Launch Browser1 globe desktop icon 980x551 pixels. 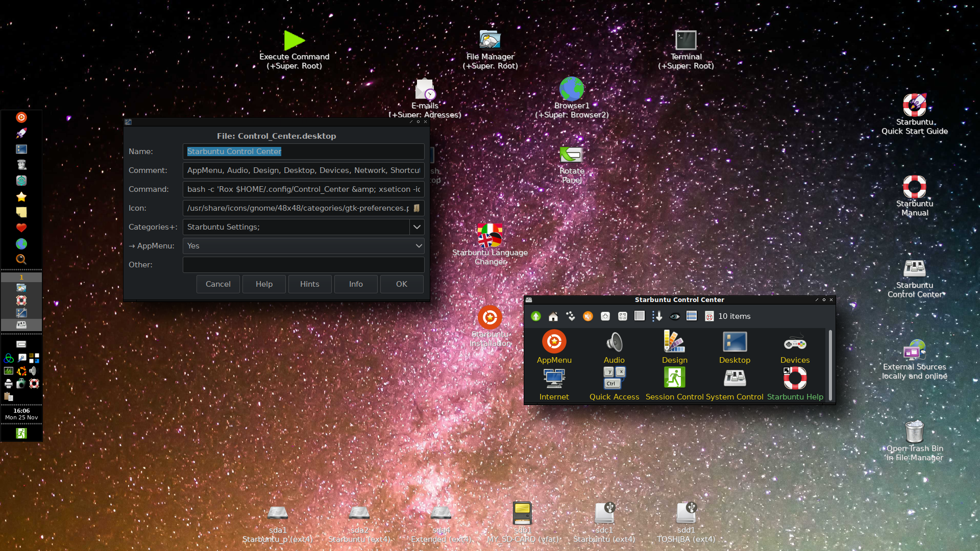pyautogui.click(x=572, y=97)
